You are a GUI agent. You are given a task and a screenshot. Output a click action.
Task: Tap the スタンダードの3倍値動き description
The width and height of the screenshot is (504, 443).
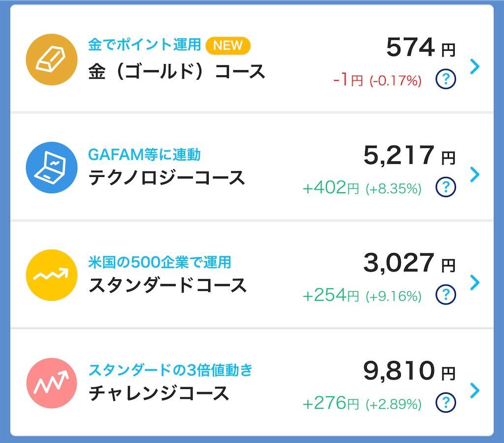click(x=170, y=369)
